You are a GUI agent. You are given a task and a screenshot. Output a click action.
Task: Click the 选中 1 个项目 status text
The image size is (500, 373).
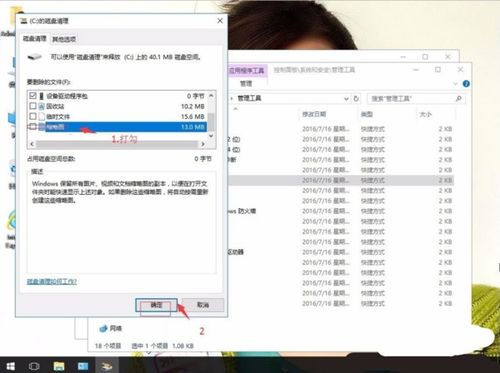pos(149,346)
